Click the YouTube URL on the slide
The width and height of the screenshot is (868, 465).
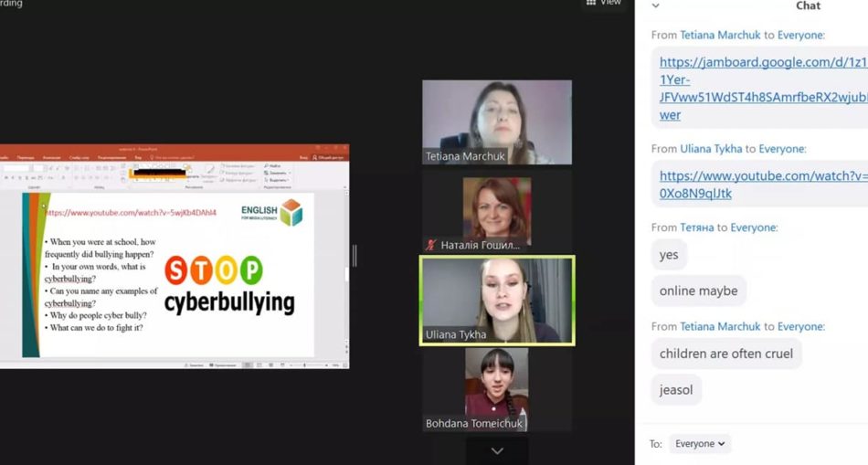[131, 213]
